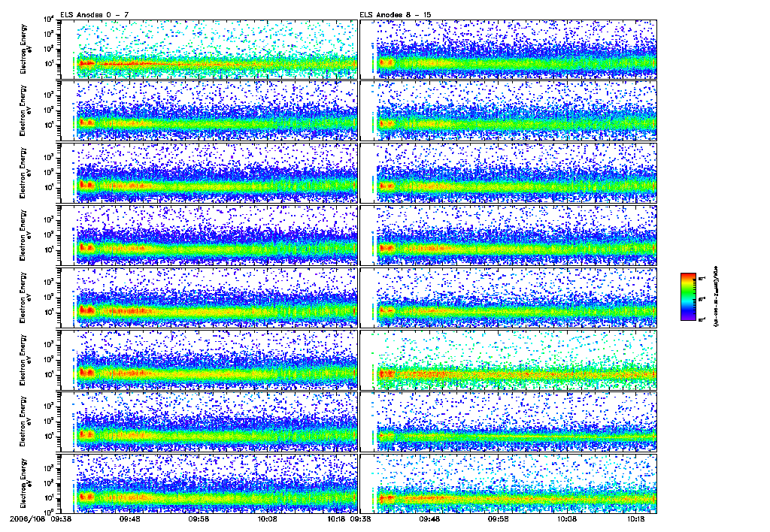Click the 10:08 tick under the Anodes 0-7 column
Image resolution: width=770 pixels, height=532 pixels.
pyautogui.click(x=268, y=518)
